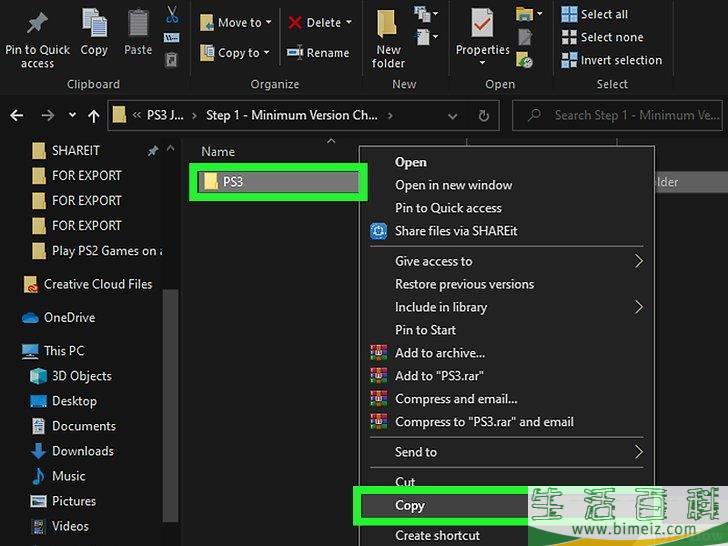
Task: Choose Open from the context menu
Action: (x=410, y=162)
